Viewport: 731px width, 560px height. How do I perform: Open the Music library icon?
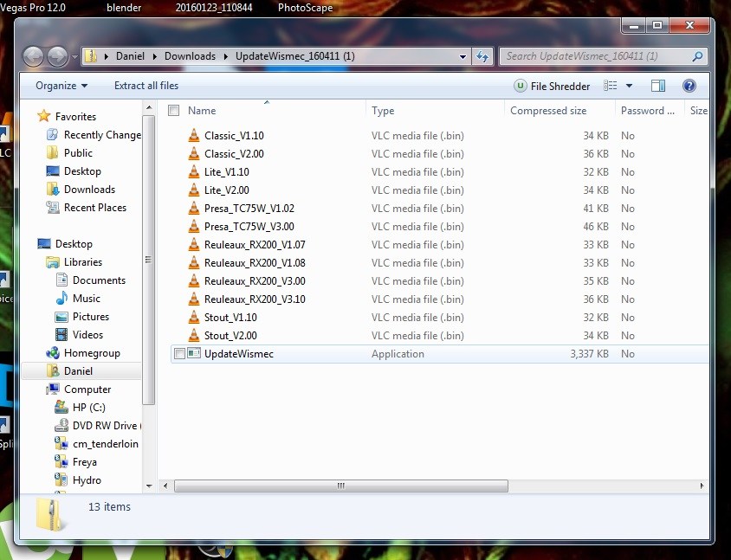tap(61, 298)
